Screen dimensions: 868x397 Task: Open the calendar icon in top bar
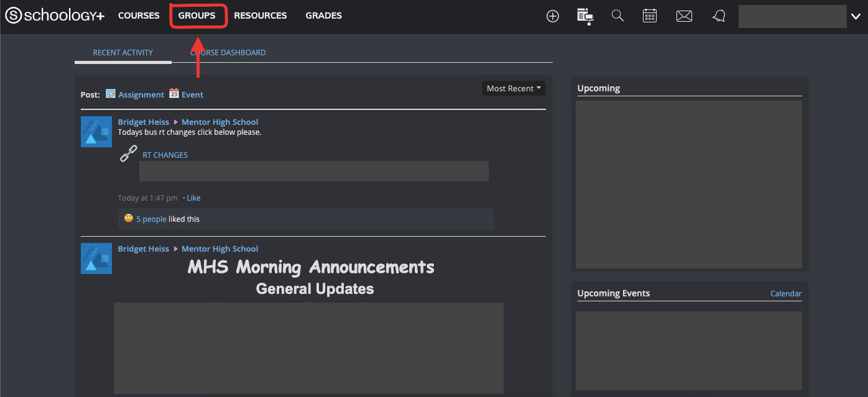point(650,16)
